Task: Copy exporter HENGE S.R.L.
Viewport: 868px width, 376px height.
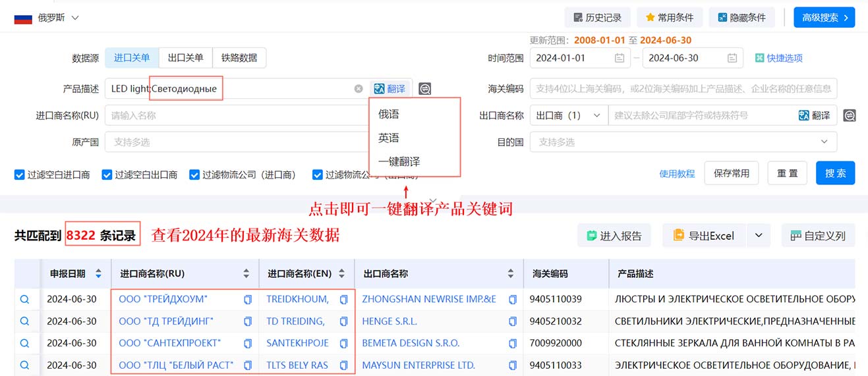Action: coord(513,321)
